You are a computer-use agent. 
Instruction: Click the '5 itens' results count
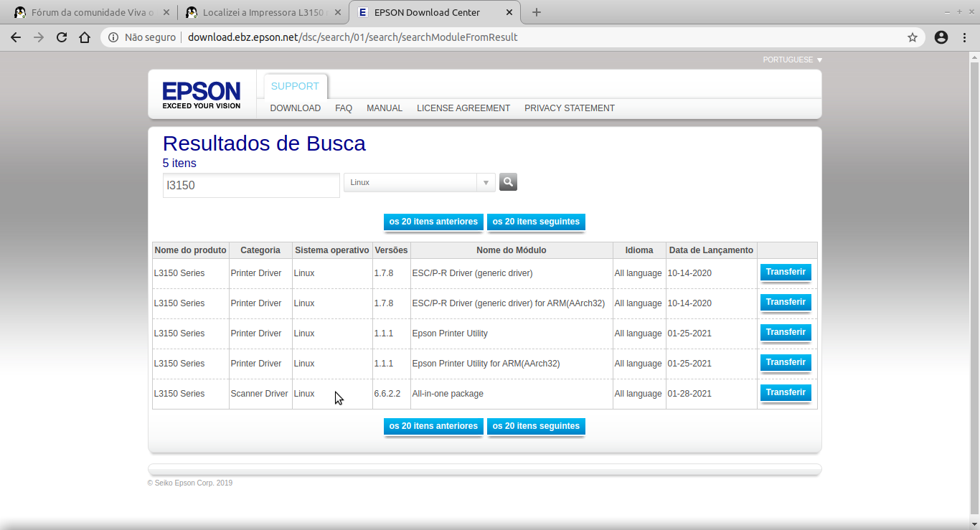click(179, 164)
